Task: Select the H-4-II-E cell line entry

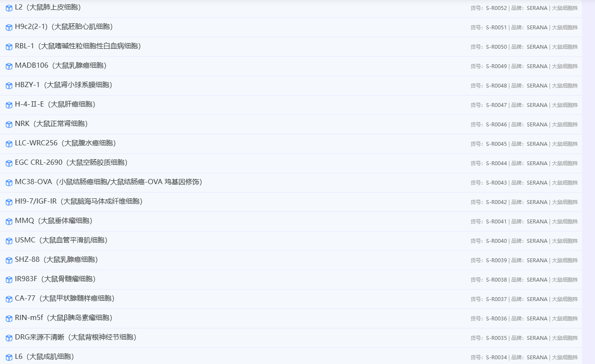Action: point(55,104)
